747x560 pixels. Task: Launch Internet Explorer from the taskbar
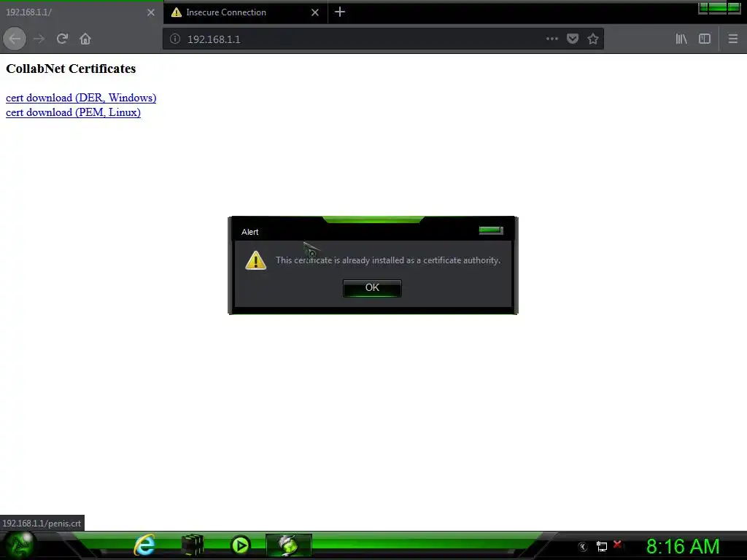coord(144,545)
